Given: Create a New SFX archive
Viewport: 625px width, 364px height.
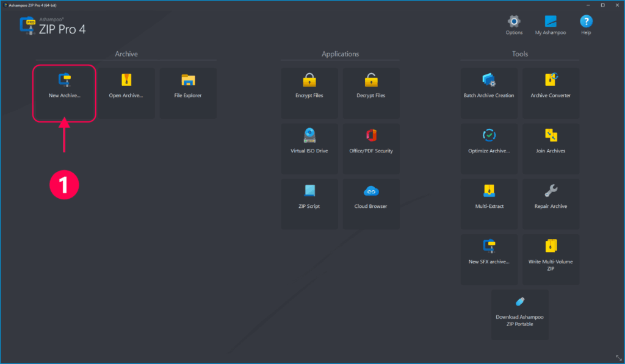Looking at the screenshot, I should [x=489, y=259].
